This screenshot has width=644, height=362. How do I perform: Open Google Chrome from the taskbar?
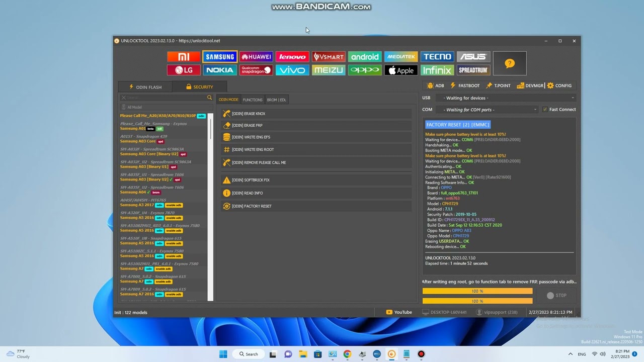[x=347, y=354]
